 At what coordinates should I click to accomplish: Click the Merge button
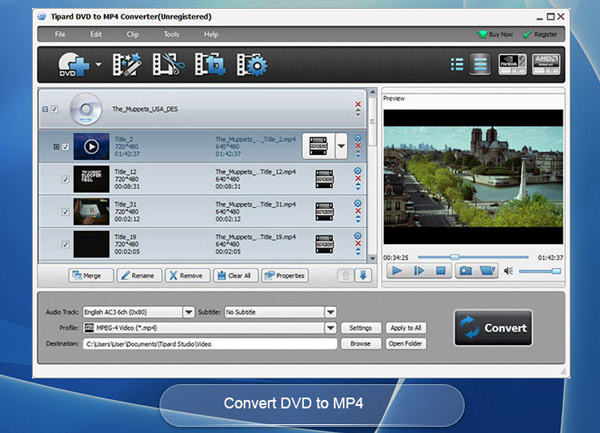tap(91, 275)
